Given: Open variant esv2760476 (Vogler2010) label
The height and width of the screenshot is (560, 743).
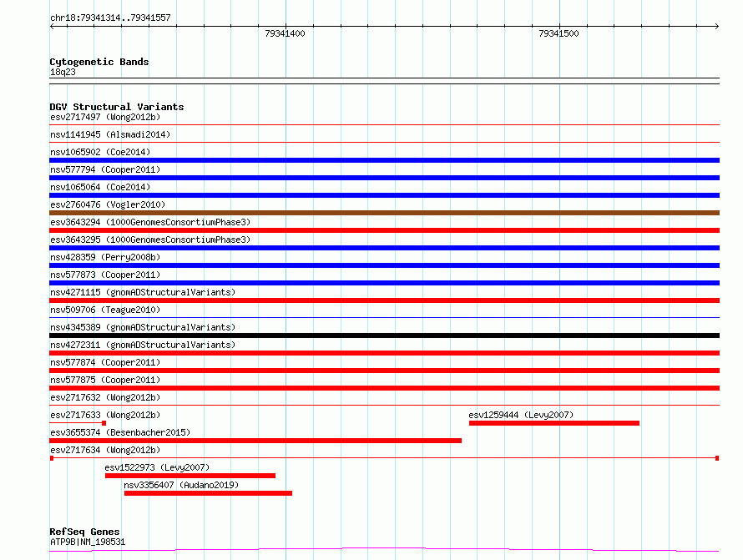Looking at the screenshot, I should (x=108, y=204).
